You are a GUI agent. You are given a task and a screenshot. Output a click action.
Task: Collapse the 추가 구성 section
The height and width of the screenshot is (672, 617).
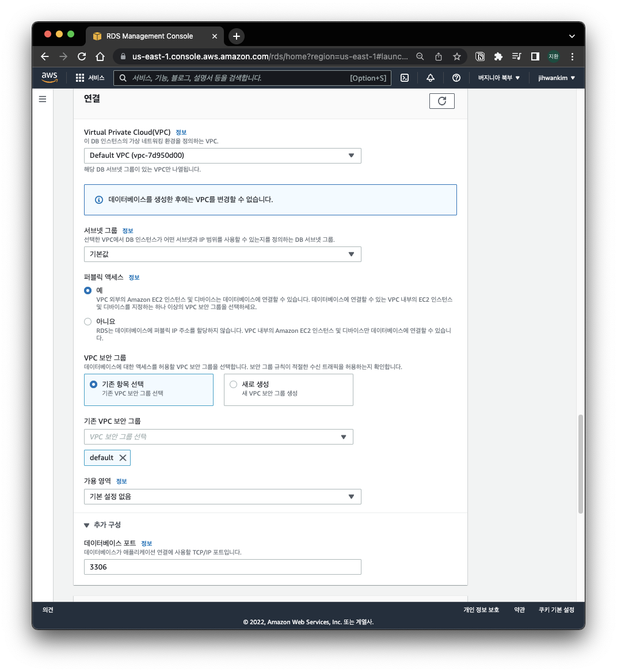pos(102,525)
